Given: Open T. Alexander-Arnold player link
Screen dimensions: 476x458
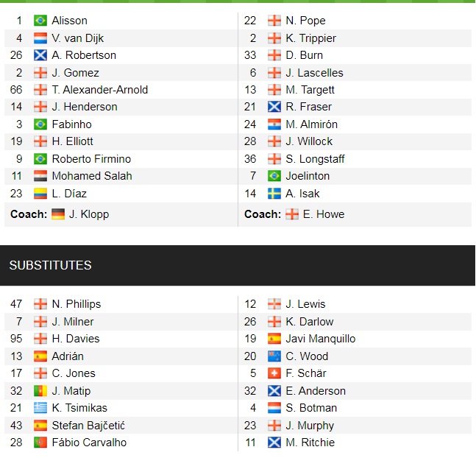Looking at the screenshot, I should (x=99, y=90).
